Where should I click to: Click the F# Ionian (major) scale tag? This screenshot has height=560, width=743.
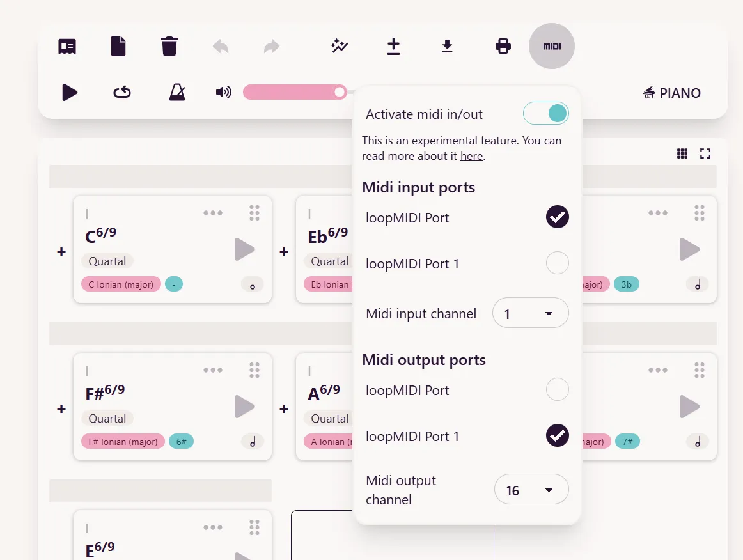(123, 442)
